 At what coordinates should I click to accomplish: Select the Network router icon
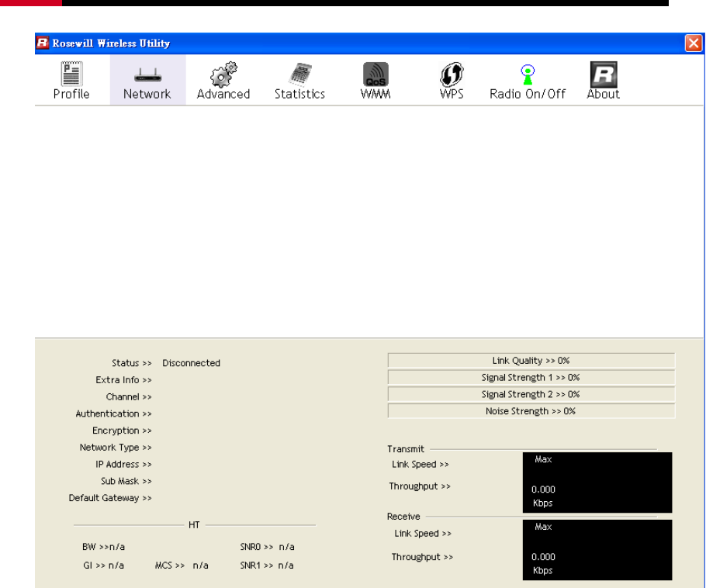click(x=147, y=81)
